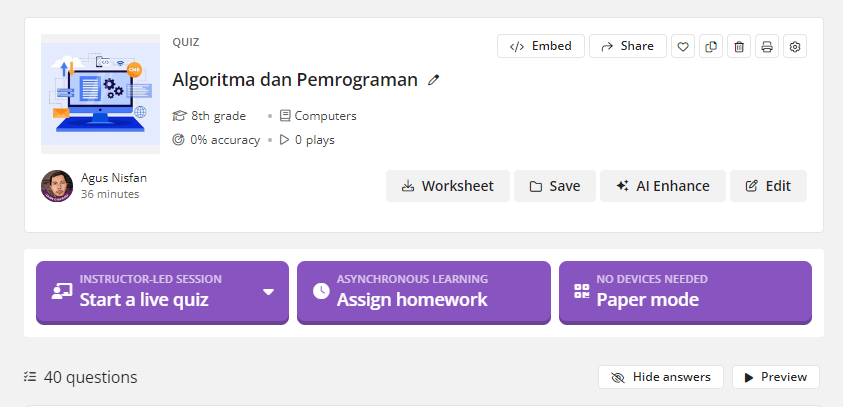Click the Embed code button

point(541,46)
